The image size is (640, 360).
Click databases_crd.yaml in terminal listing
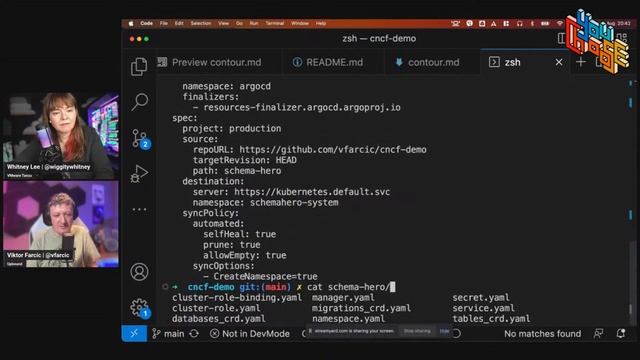tap(218, 318)
